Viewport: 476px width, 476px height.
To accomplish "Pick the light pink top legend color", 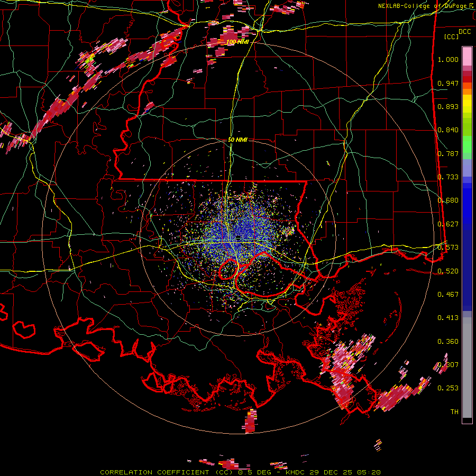I will coord(467,56).
